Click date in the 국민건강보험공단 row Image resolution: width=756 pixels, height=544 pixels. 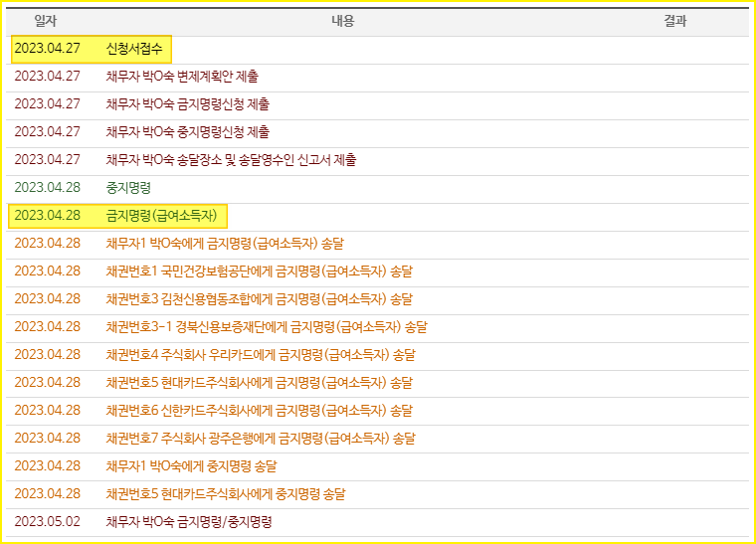point(48,272)
